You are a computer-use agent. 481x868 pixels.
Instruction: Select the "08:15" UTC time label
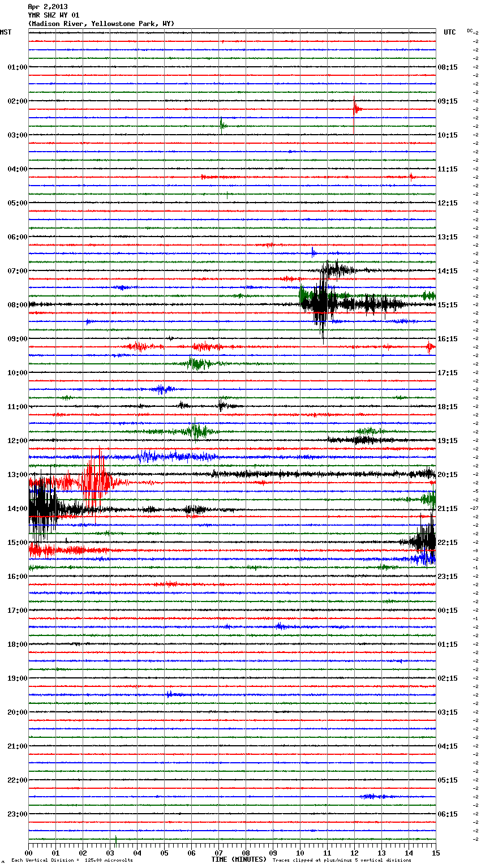point(448,67)
